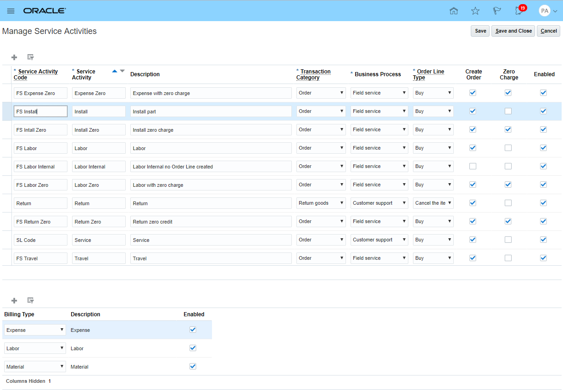Open Query By Example in service activities toolbar
The height and width of the screenshot is (392, 563).
click(x=31, y=57)
